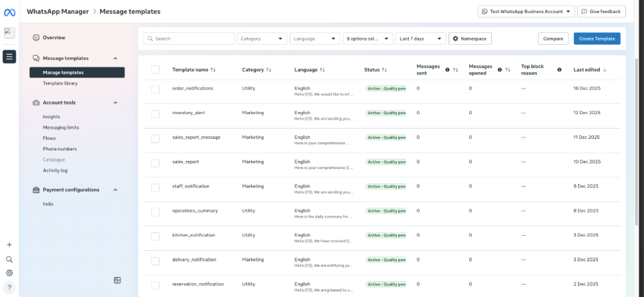Sort by Template name arrows

(x=213, y=69)
